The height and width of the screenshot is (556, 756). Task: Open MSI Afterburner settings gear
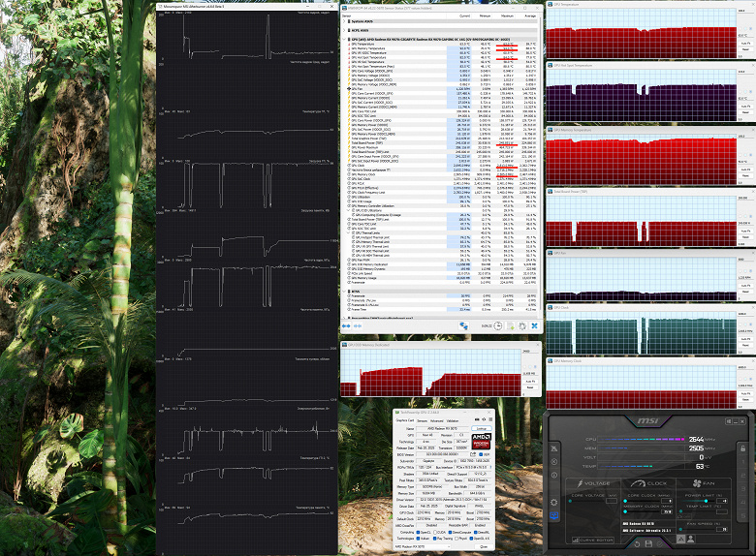coord(554,502)
